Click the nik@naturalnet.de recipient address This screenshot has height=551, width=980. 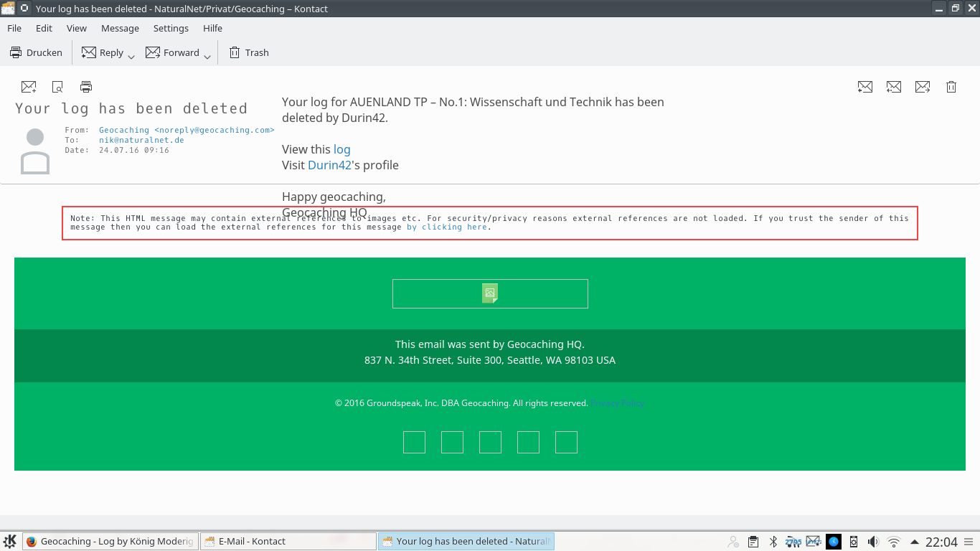[x=141, y=140]
